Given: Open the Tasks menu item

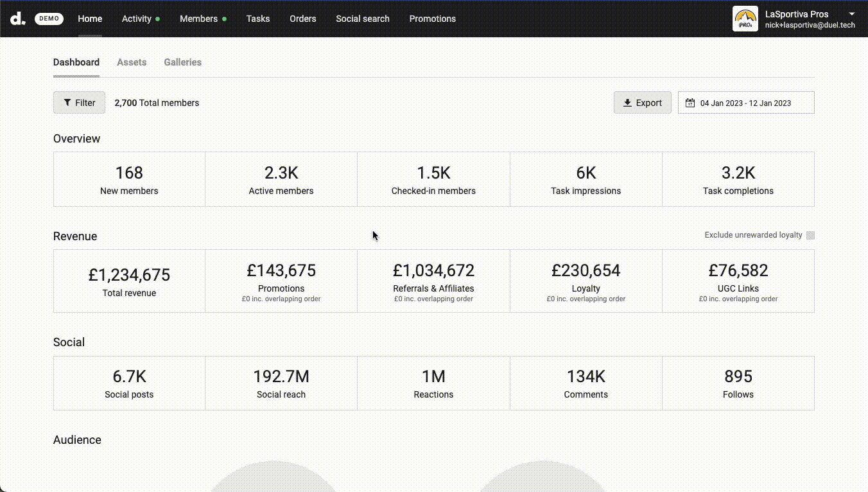Looking at the screenshot, I should coord(258,19).
